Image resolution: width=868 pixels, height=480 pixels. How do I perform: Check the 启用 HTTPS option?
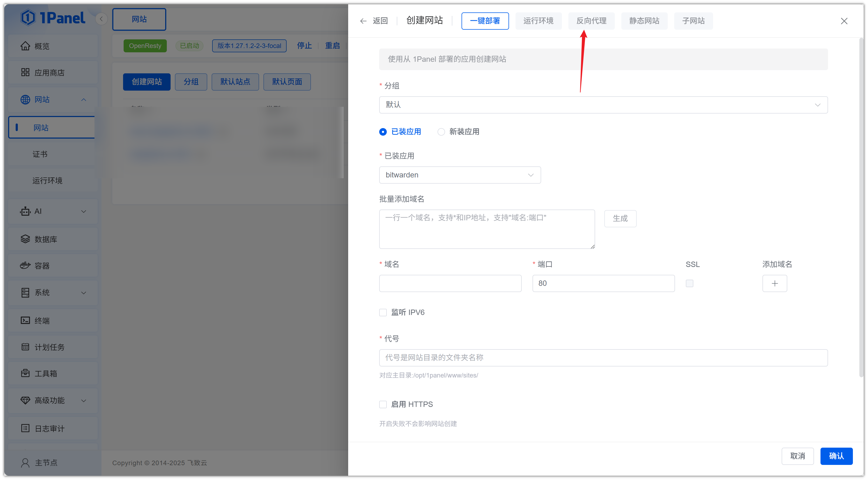(383, 404)
